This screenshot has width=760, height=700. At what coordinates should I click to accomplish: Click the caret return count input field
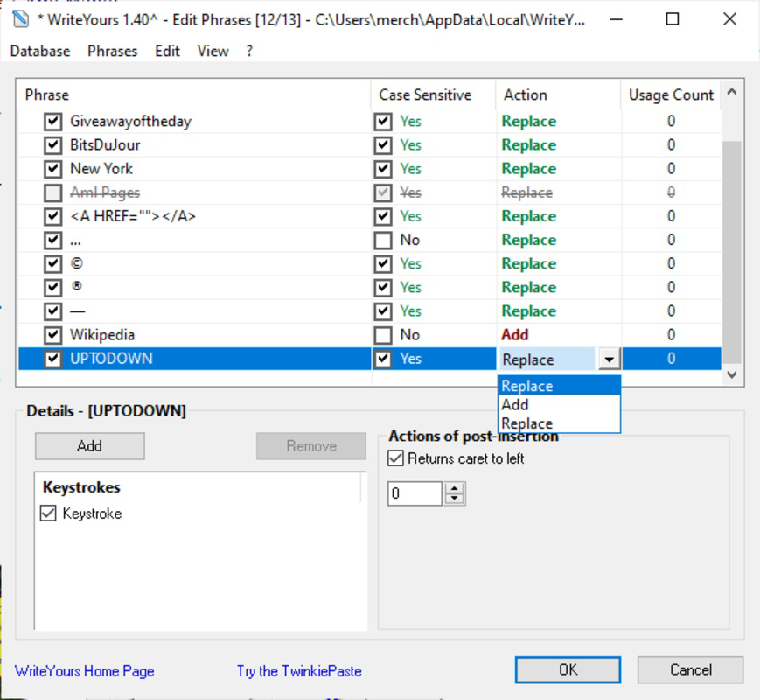coord(415,493)
